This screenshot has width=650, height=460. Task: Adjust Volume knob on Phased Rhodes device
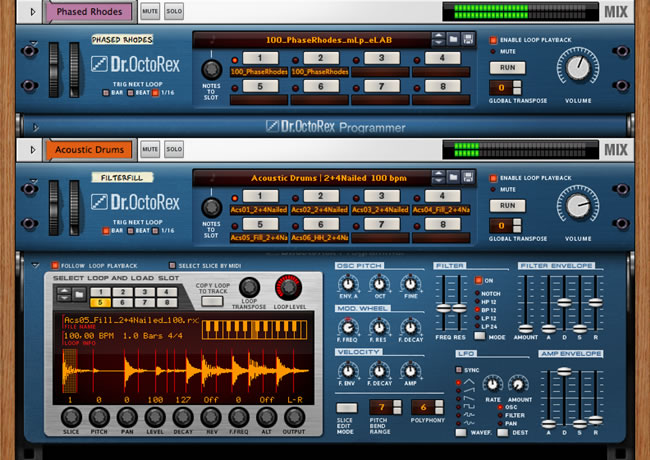(x=578, y=67)
